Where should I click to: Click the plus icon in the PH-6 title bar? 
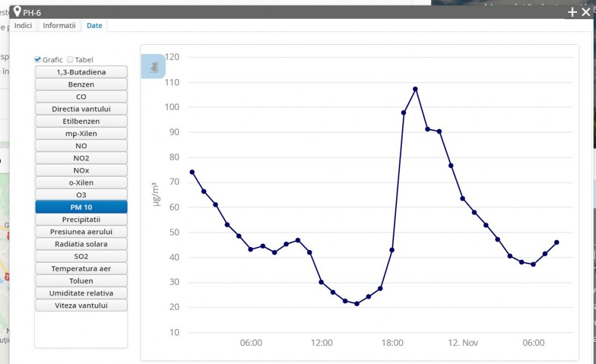(x=572, y=12)
